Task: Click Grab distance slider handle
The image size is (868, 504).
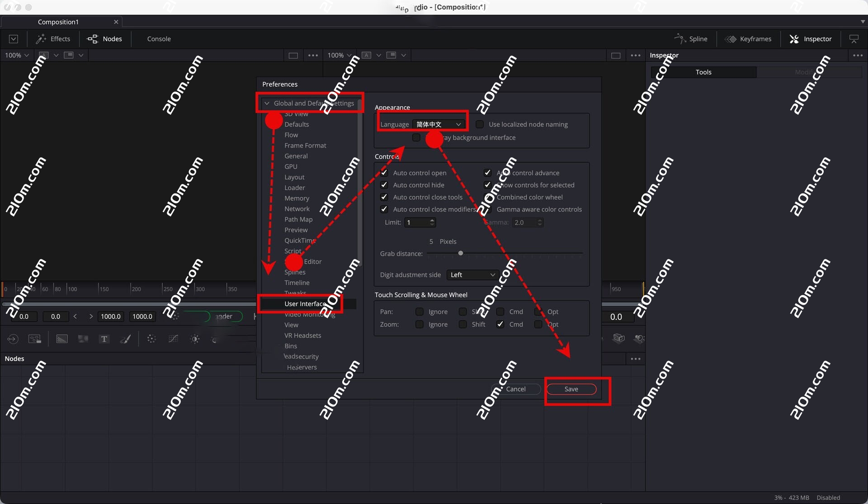Action: [x=461, y=253]
